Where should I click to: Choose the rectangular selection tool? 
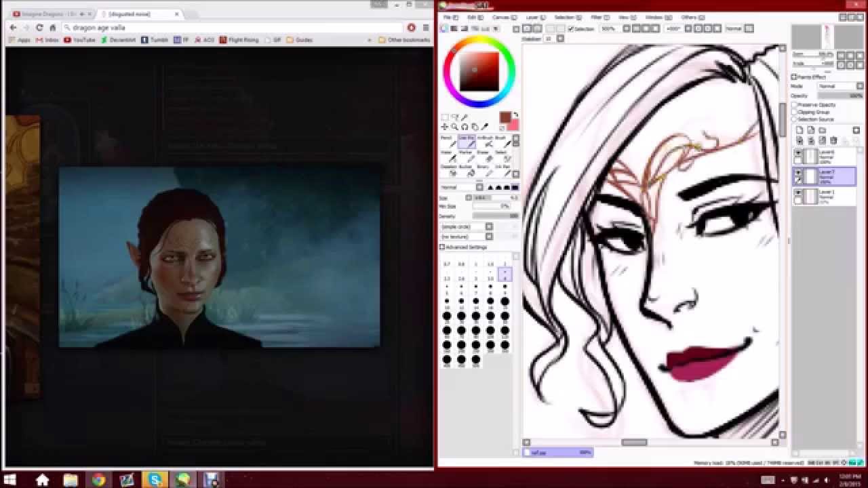[445, 117]
